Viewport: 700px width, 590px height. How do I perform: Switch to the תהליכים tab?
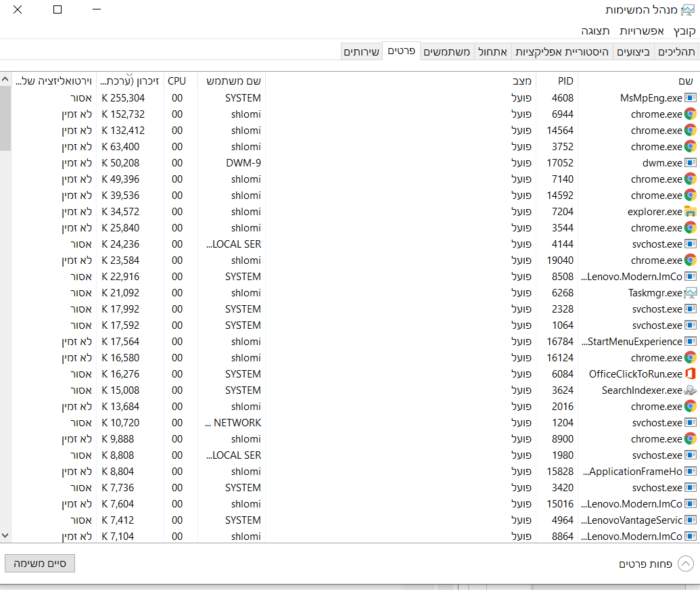point(676,52)
